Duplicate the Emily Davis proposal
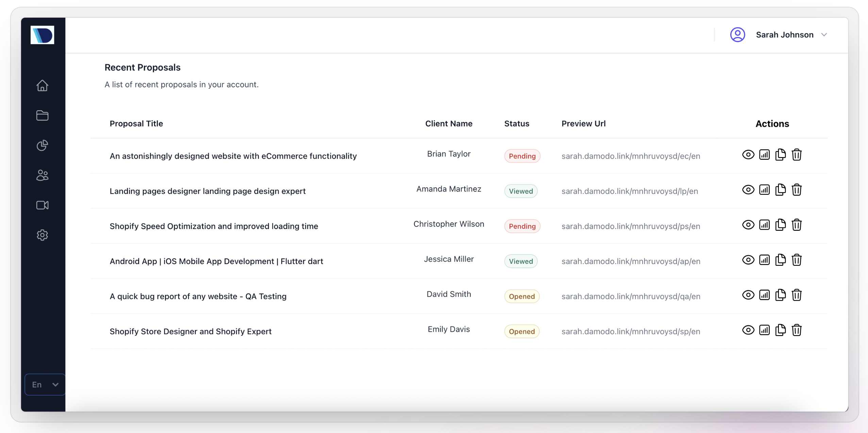This screenshot has width=868, height=433. point(780,330)
